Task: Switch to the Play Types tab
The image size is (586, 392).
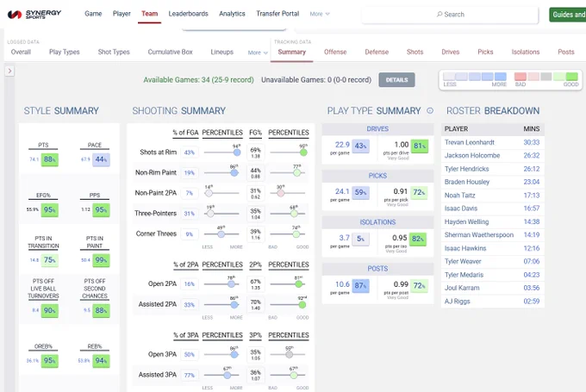Action: point(65,52)
